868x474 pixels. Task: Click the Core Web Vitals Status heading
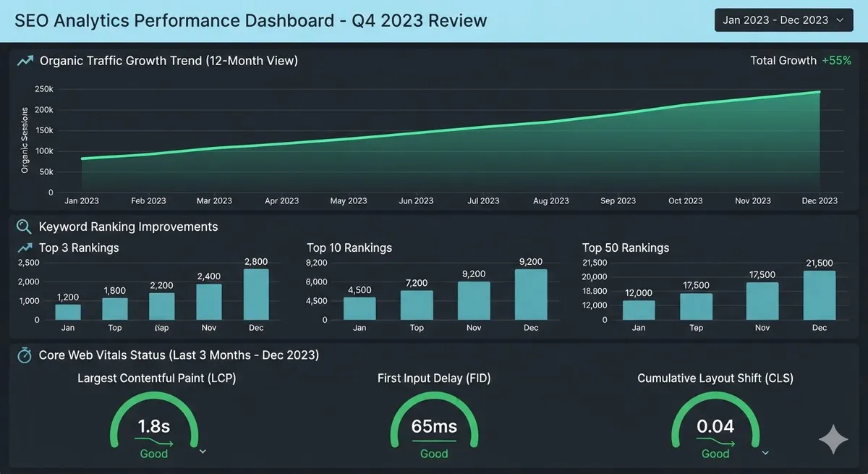click(x=179, y=355)
